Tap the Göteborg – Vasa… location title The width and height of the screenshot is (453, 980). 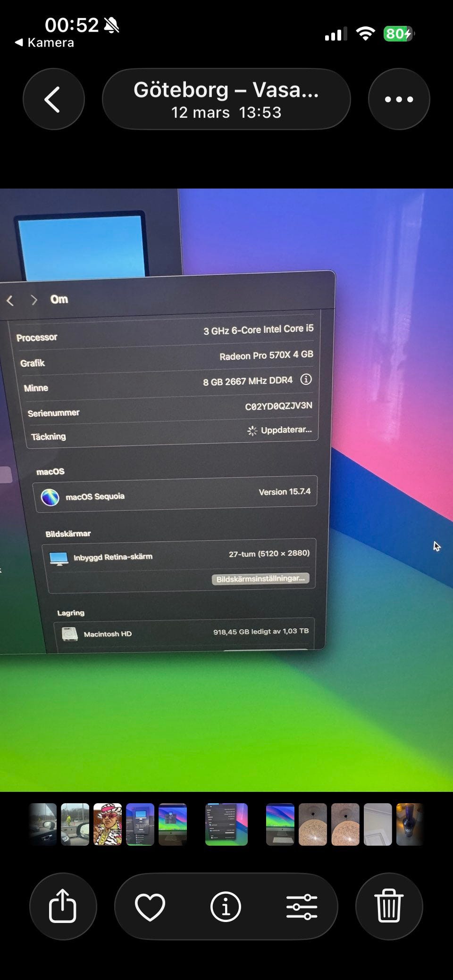coord(226,90)
